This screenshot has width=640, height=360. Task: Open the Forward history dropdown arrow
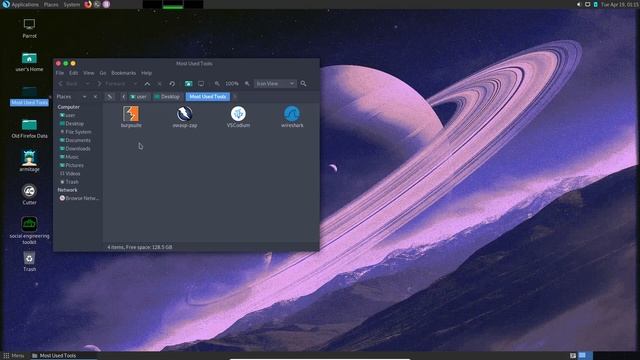pos(135,84)
